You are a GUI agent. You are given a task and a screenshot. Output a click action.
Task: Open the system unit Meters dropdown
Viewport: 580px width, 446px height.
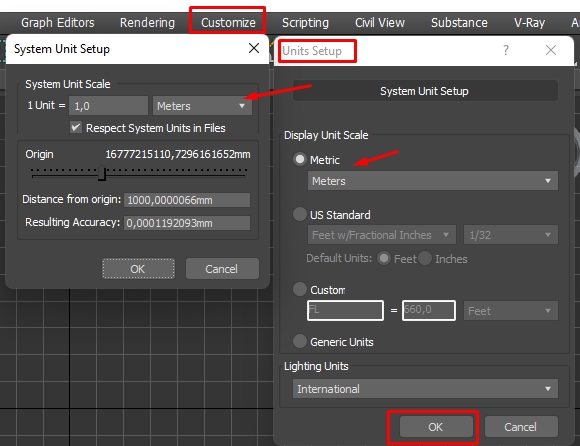pos(202,106)
